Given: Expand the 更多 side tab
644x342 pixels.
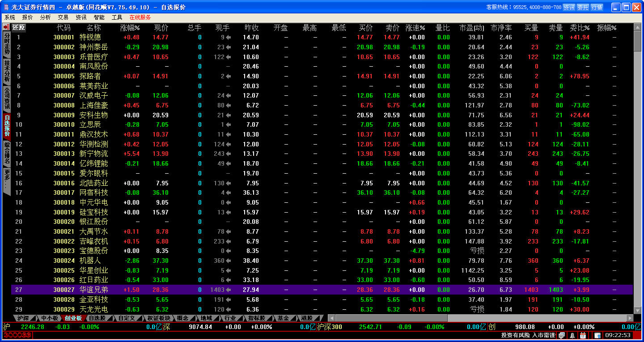Looking at the screenshot, I should click(7, 179).
